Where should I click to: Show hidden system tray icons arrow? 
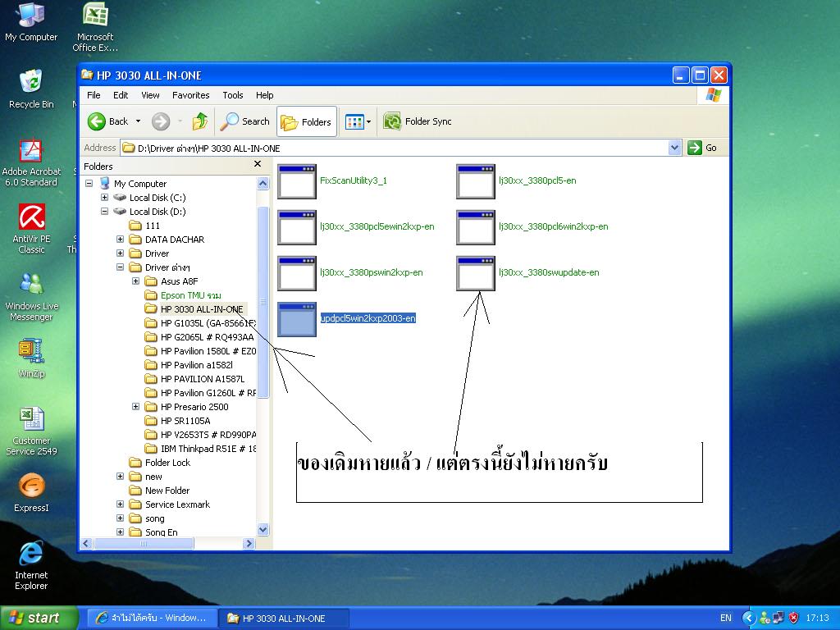tap(748, 619)
